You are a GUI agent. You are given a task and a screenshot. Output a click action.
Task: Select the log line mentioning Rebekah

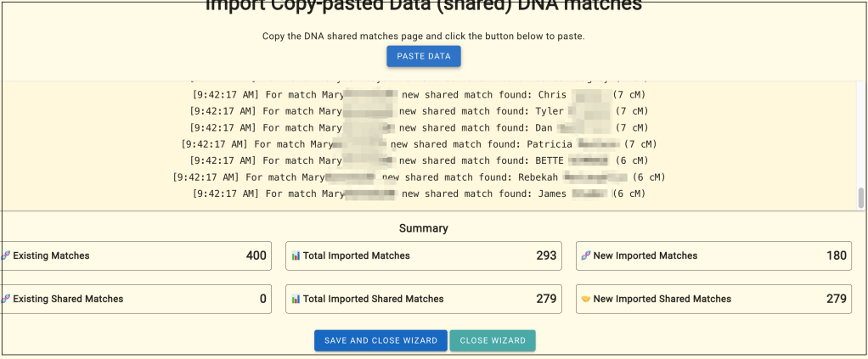[x=418, y=177]
